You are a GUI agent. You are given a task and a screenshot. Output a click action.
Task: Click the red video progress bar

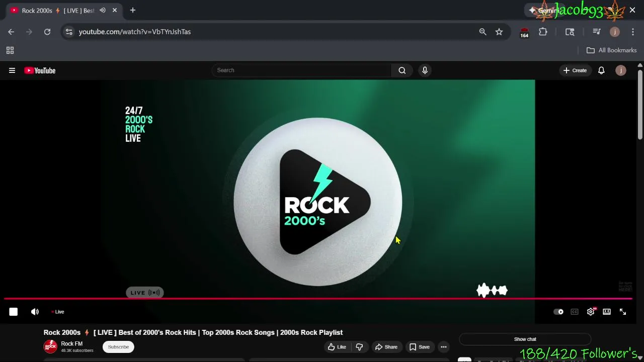click(318, 299)
